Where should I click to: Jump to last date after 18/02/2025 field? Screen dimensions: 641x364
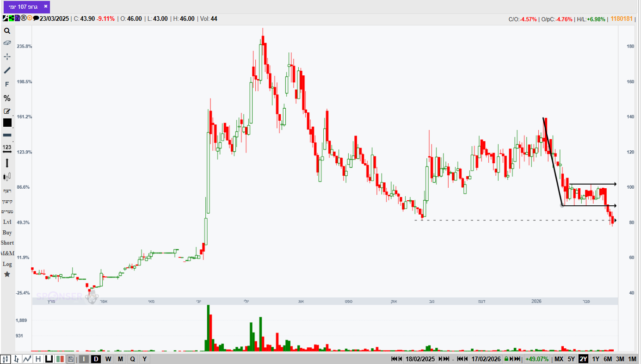pyautogui.click(x=446, y=359)
